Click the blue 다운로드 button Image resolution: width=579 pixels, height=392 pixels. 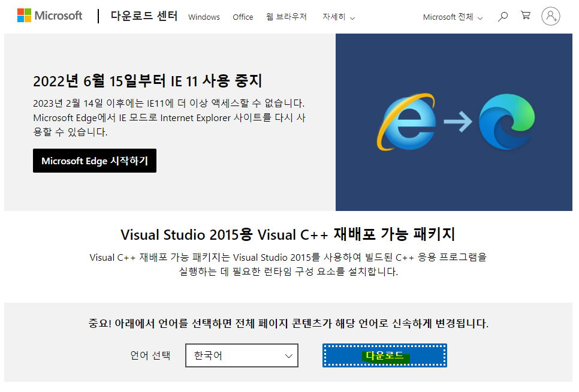tap(384, 355)
